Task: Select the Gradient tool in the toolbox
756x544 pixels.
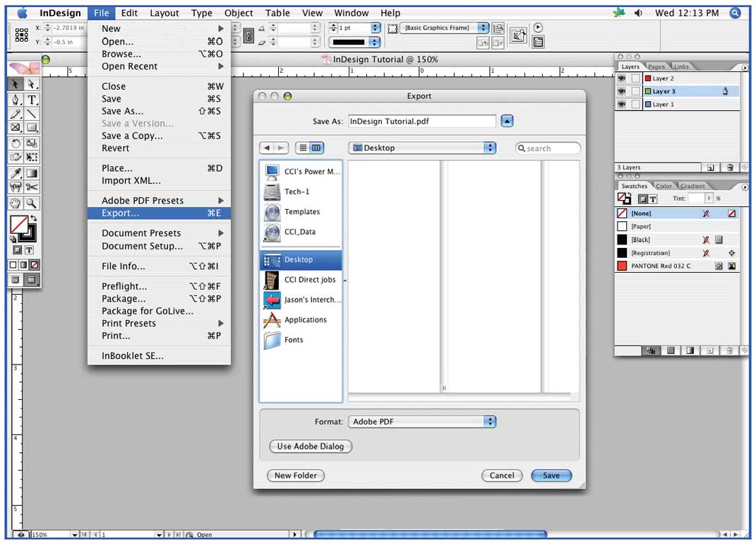Action: tap(31, 173)
